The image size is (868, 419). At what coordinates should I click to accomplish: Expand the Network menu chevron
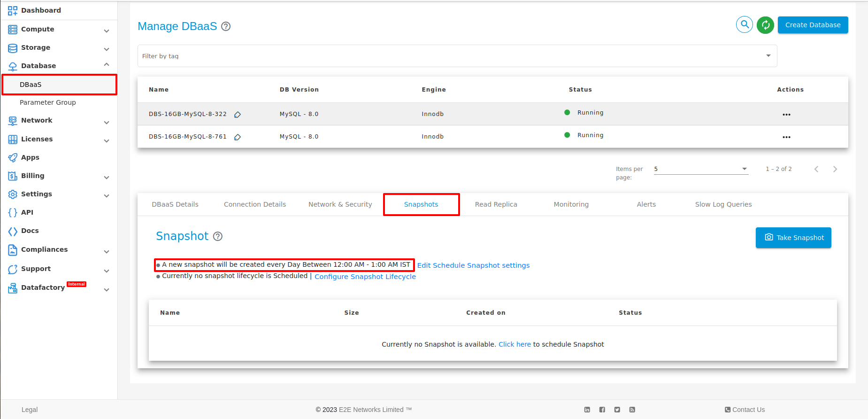(107, 123)
